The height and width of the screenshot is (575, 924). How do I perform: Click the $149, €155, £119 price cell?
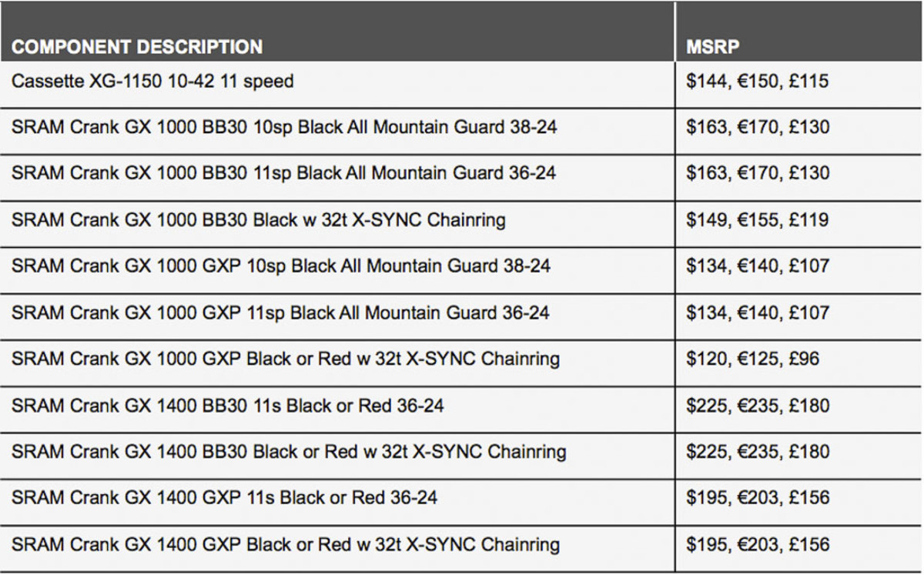758,220
